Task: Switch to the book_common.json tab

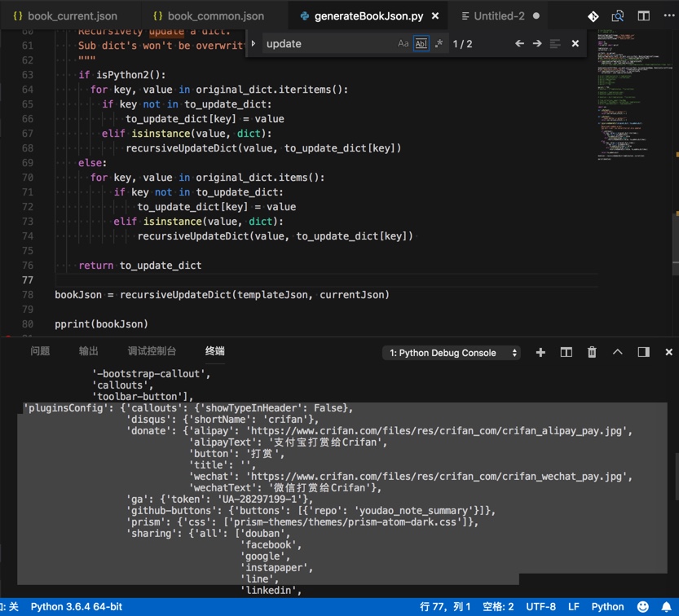Action: coord(207,15)
